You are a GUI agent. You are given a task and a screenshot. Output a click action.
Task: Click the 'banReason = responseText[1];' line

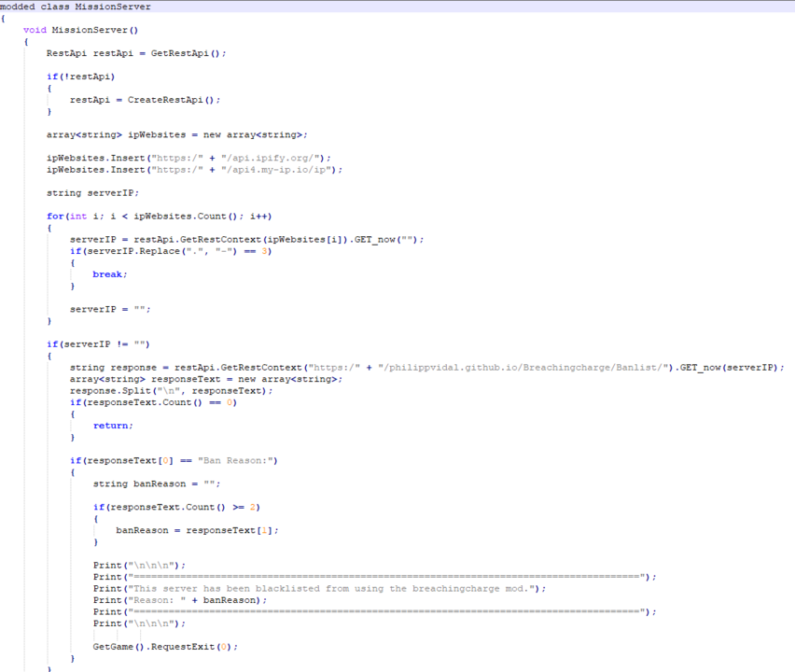(x=197, y=530)
